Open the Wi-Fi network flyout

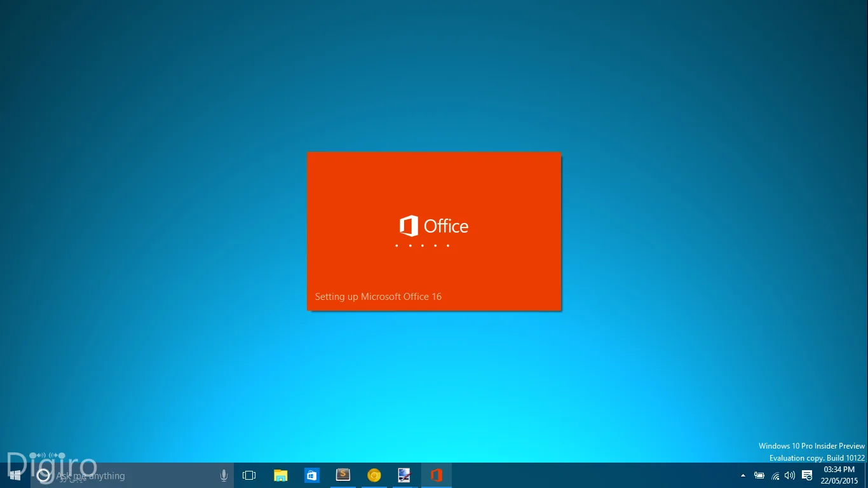point(775,475)
